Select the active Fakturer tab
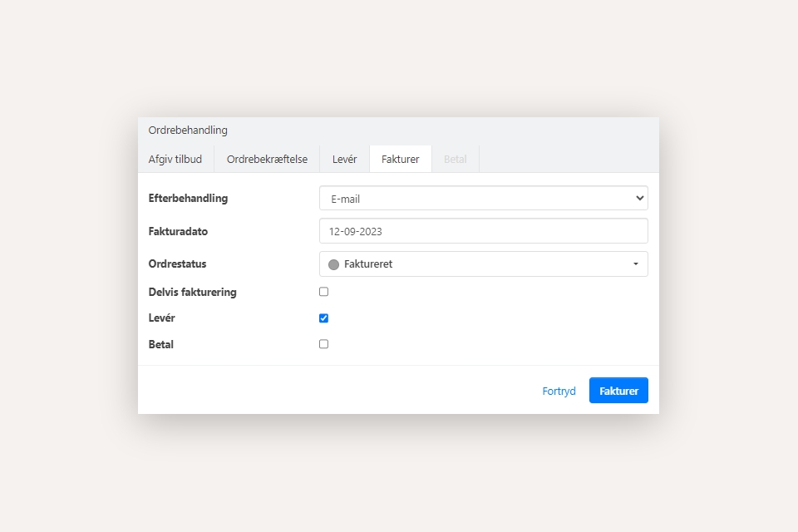798x532 pixels. point(400,159)
